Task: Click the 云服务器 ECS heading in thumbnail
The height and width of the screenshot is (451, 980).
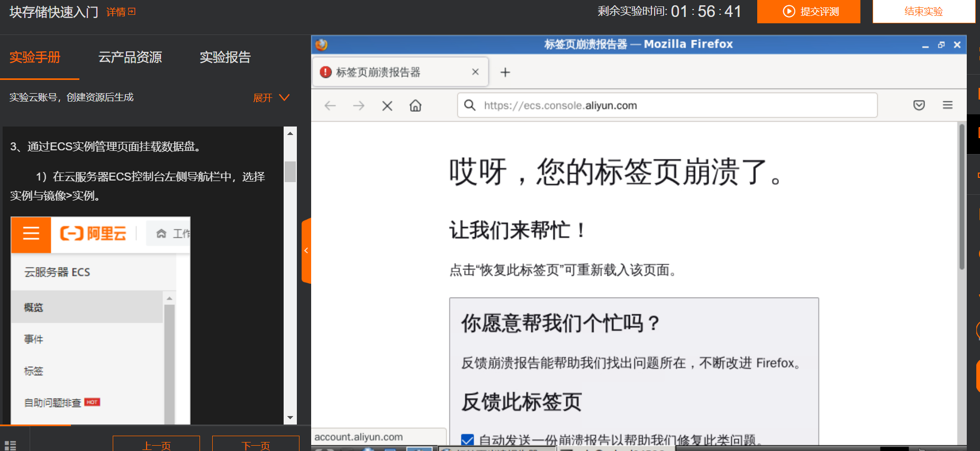Action: [57, 272]
